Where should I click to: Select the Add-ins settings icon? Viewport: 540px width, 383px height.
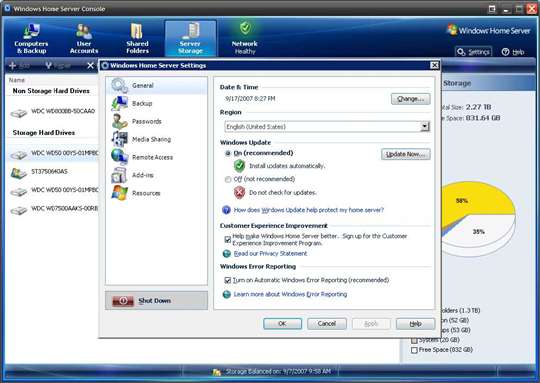coord(120,175)
